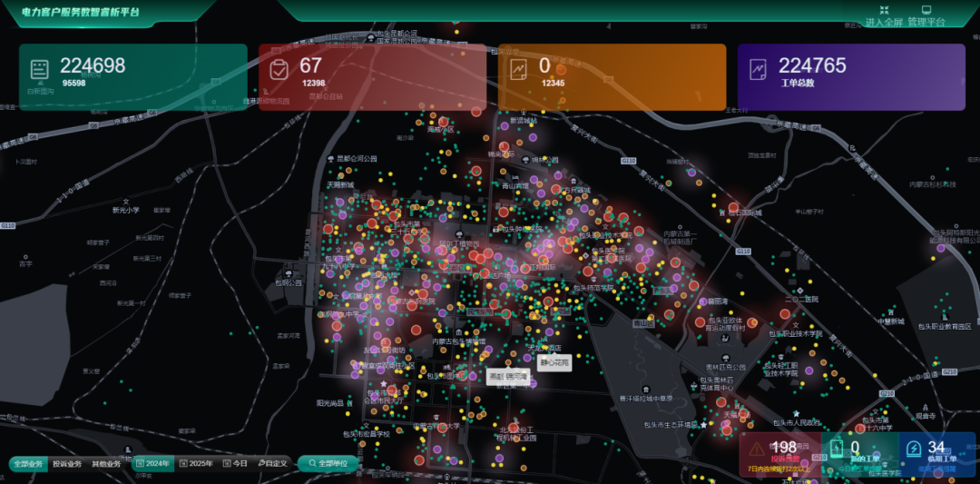This screenshot has width=980, height=484.
Task: Click the warning triangle icon for 投诉预警
Action: [757, 449]
